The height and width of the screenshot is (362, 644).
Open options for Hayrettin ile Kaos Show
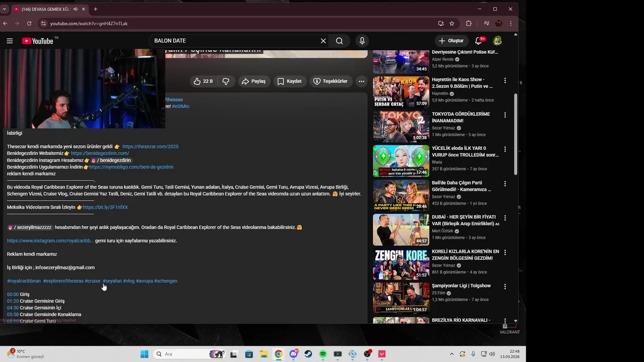point(505,80)
